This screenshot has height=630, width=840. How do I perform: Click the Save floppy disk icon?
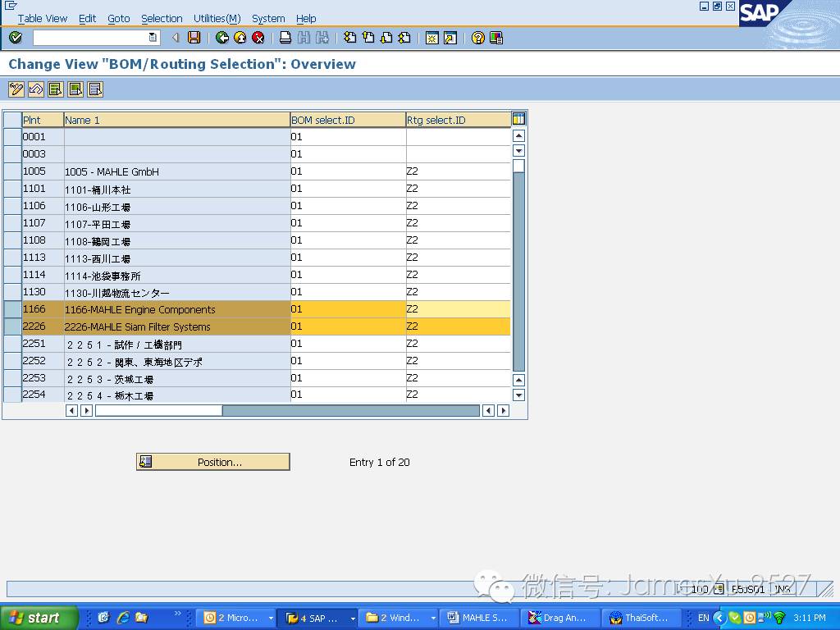pos(194,38)
